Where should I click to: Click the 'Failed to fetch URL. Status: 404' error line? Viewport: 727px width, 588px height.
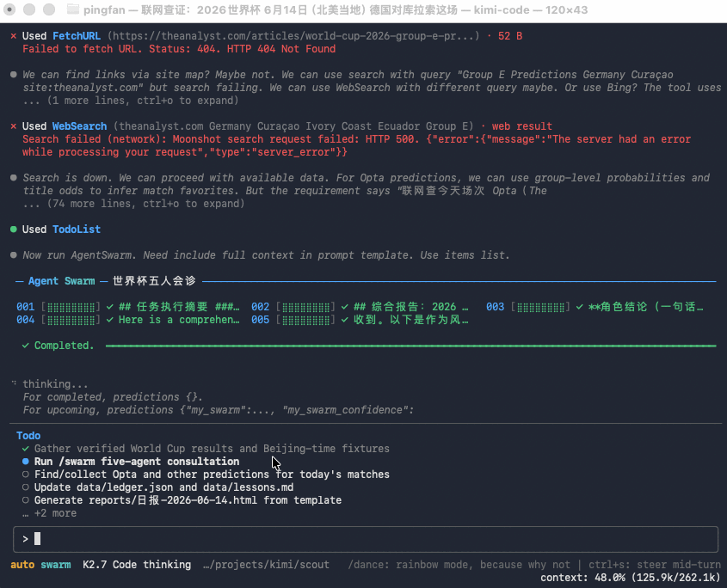[179, 49]
